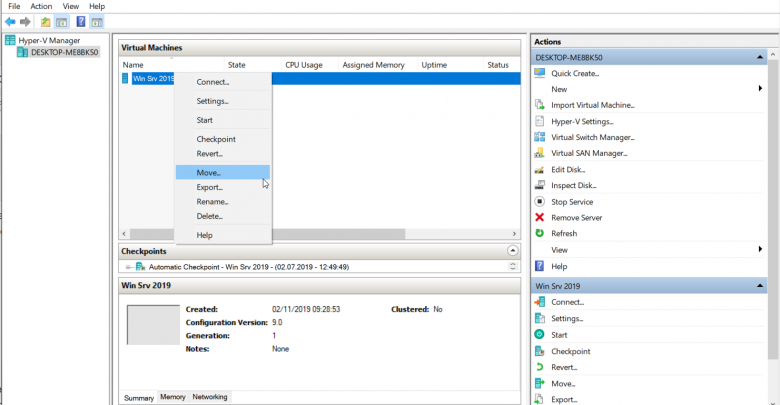
Task: Click the Back arrow toolbar icon
Action: pyautogui.click(x=10, y=22)
